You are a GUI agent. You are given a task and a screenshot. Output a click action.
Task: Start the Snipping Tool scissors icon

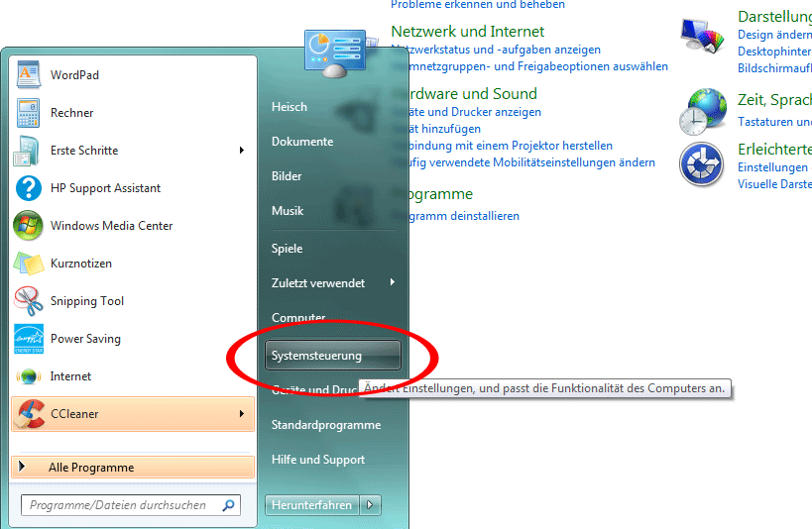29,301
